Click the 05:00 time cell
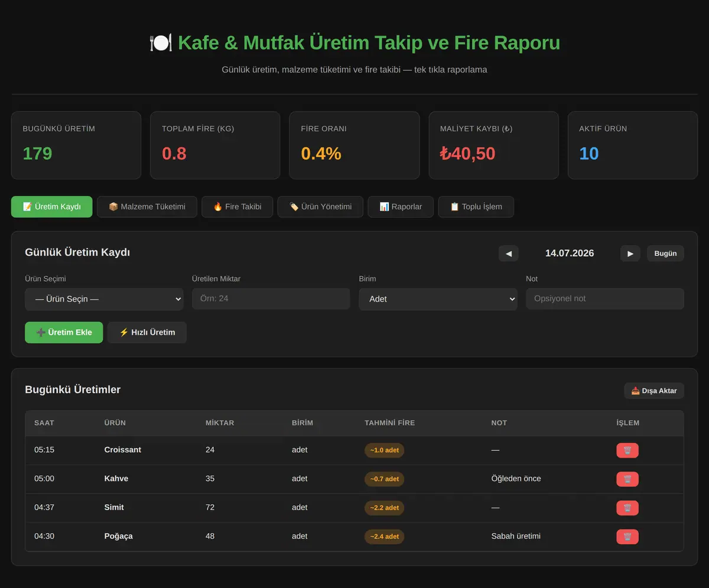The image size is (709, 588). coord(44,479)
